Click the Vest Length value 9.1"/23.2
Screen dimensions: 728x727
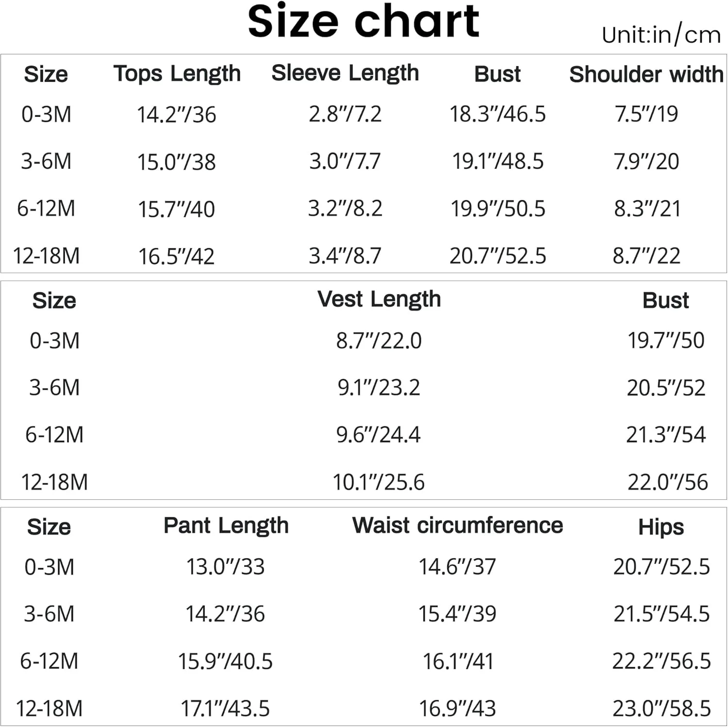pos(379,387)
